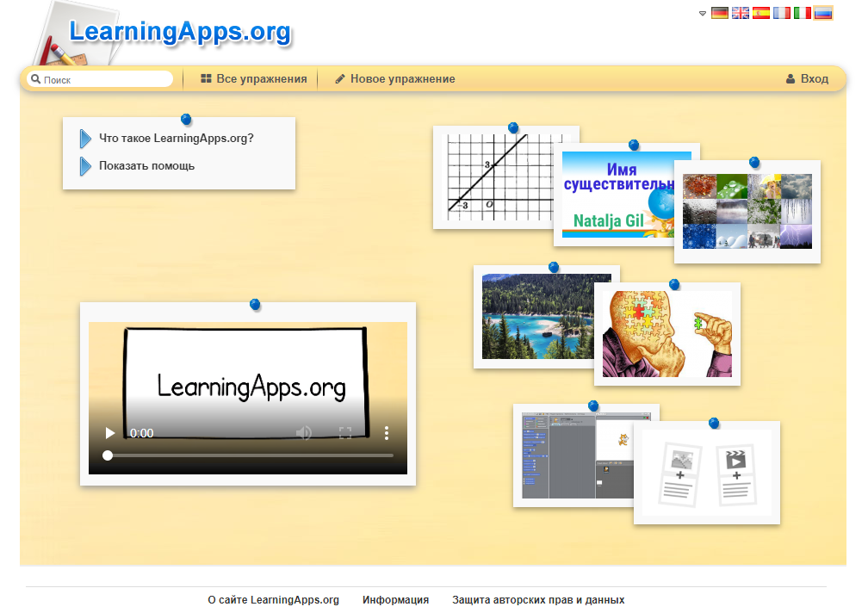Expand the language list arrow
Viewport: 868px width, 613px height.
coord(703,13)
